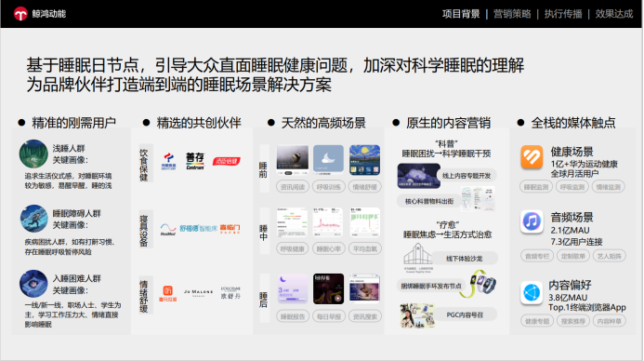
Task: Click the 定制歌单 tag
Action: pyautogui.click(x=573, y=256)
